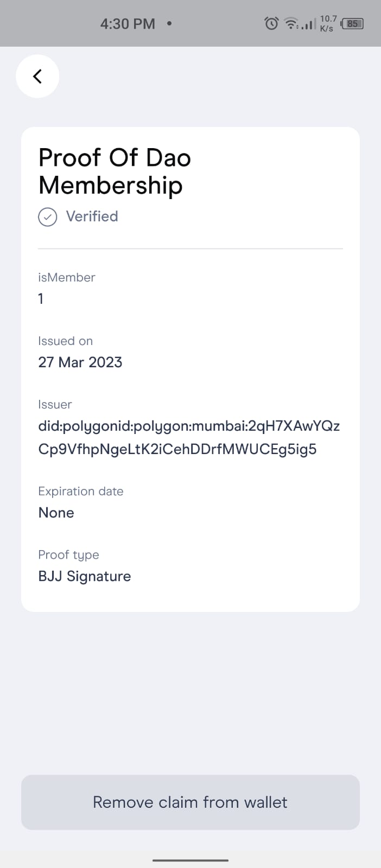Click the divider under Verified label
Screen dimensions: 381x868
190,248
